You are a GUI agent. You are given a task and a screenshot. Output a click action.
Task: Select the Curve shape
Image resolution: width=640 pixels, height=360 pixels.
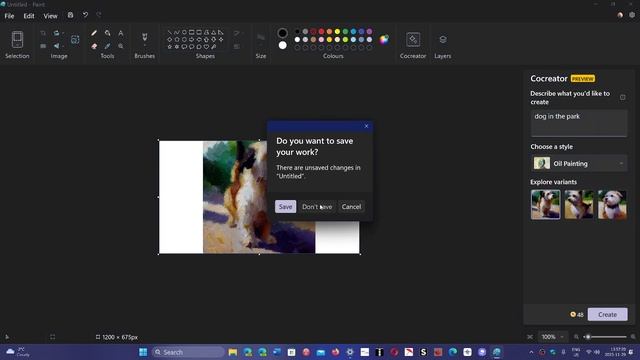pyautogui.click(x=177, y=32)
